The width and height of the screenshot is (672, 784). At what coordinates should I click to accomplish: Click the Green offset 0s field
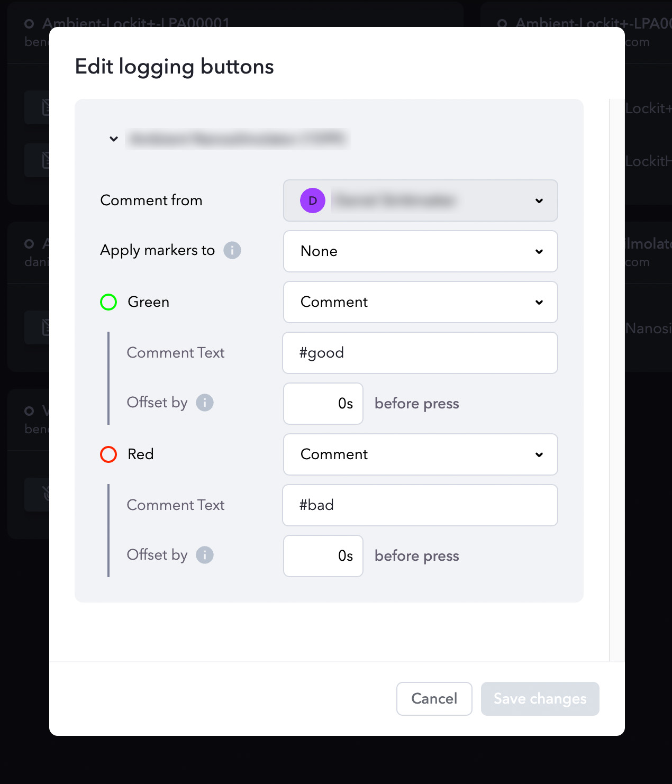click(x=323, y=404)
